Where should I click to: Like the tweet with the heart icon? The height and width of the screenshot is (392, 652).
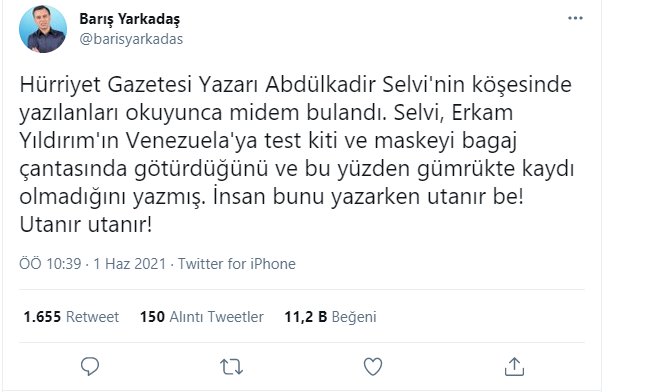(x=373, y=367)
